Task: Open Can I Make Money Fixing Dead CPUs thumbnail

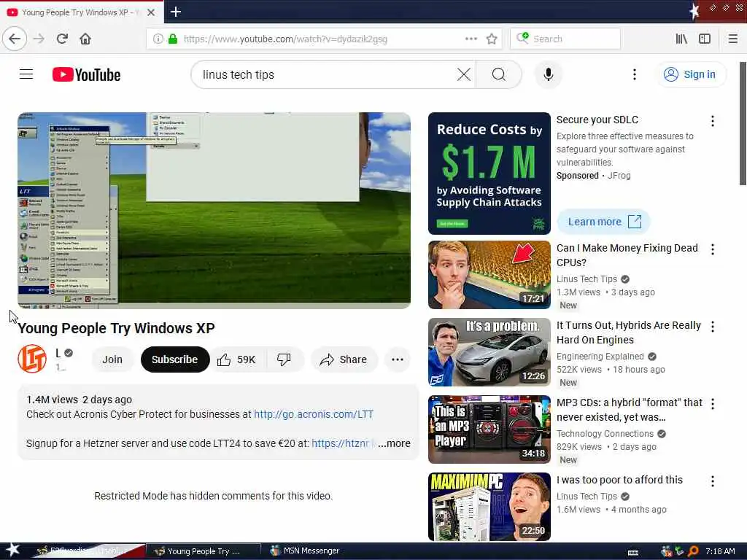Action: pos(489,275)
